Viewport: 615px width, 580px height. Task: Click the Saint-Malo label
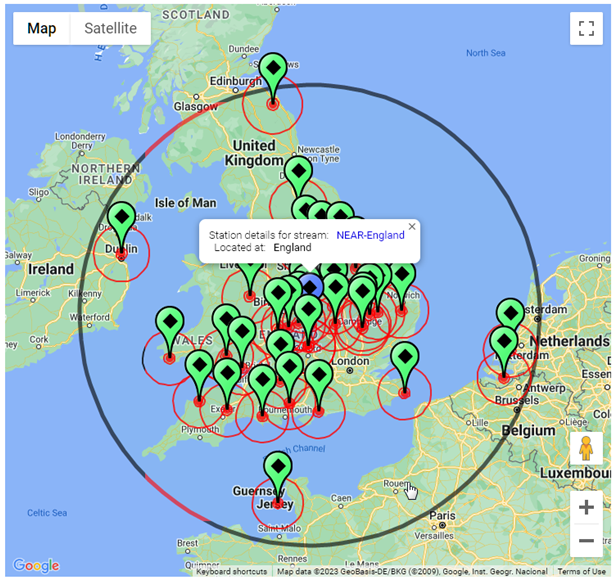click(279, 528)
